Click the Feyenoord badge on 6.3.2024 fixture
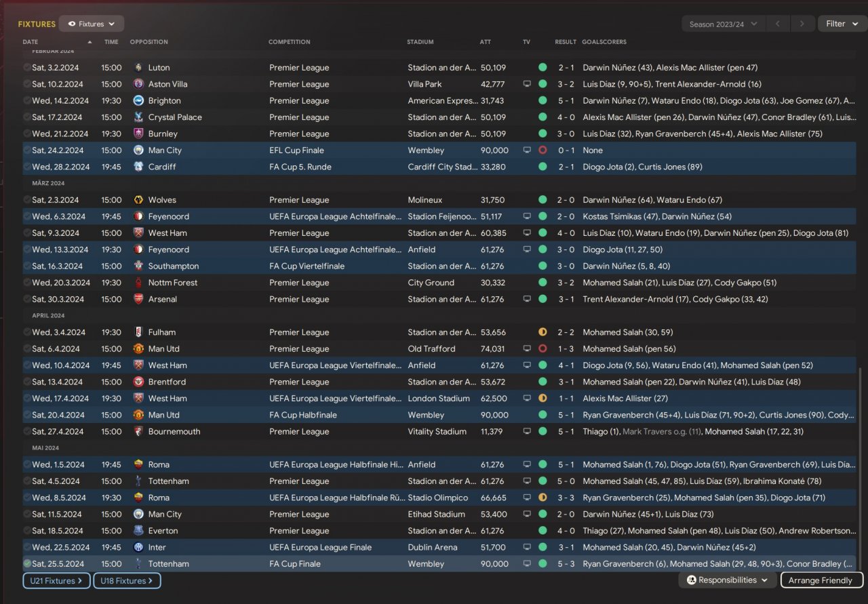 point(138,217)
